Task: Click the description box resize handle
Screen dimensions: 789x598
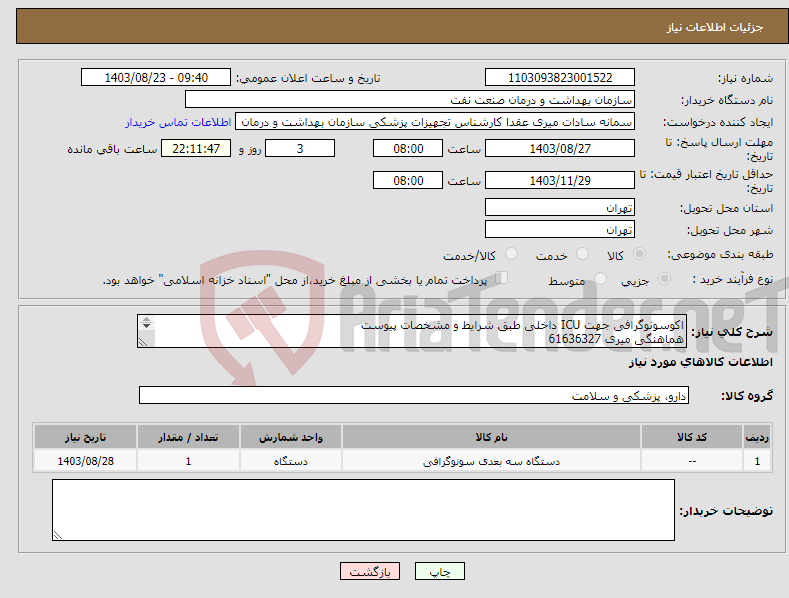Action: 143,342
